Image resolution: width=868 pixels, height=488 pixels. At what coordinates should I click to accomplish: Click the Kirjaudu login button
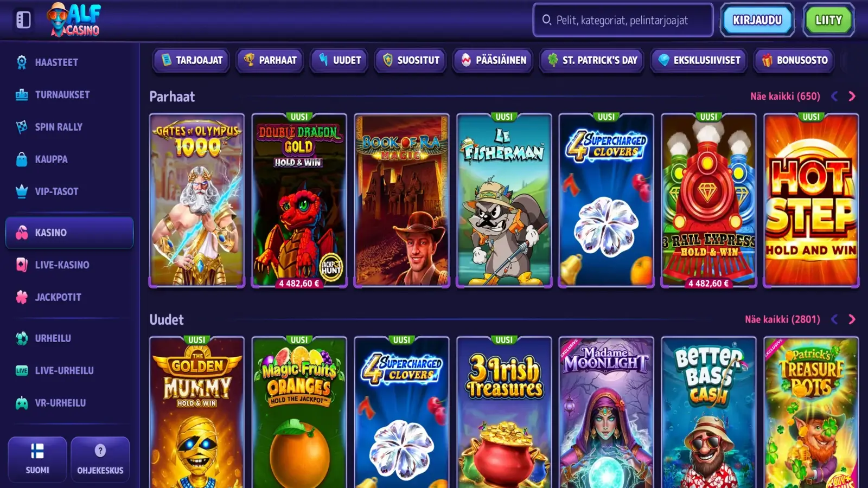[x=757, y=20]
